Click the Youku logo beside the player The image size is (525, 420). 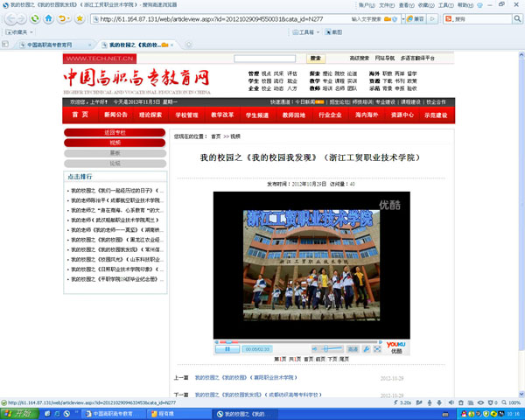coord(396,347)
